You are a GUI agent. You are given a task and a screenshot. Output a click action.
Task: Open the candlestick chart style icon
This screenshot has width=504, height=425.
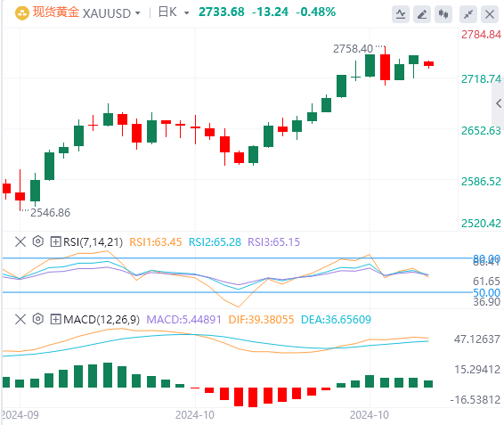(x=443, y=14)
